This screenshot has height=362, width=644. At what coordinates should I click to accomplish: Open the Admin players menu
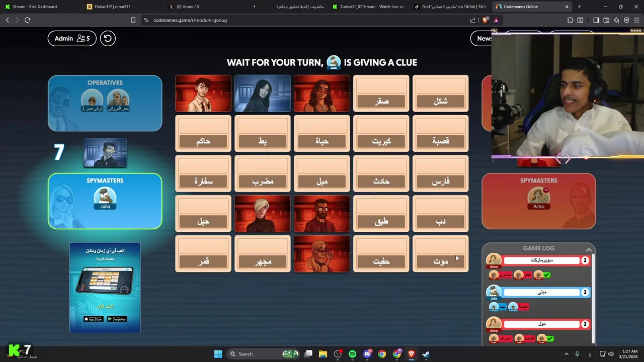coord(72,38)
